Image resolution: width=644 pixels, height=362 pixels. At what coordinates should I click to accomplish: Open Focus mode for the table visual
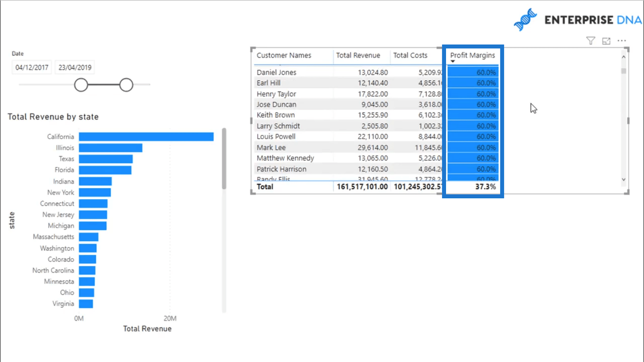pos(606,41)
